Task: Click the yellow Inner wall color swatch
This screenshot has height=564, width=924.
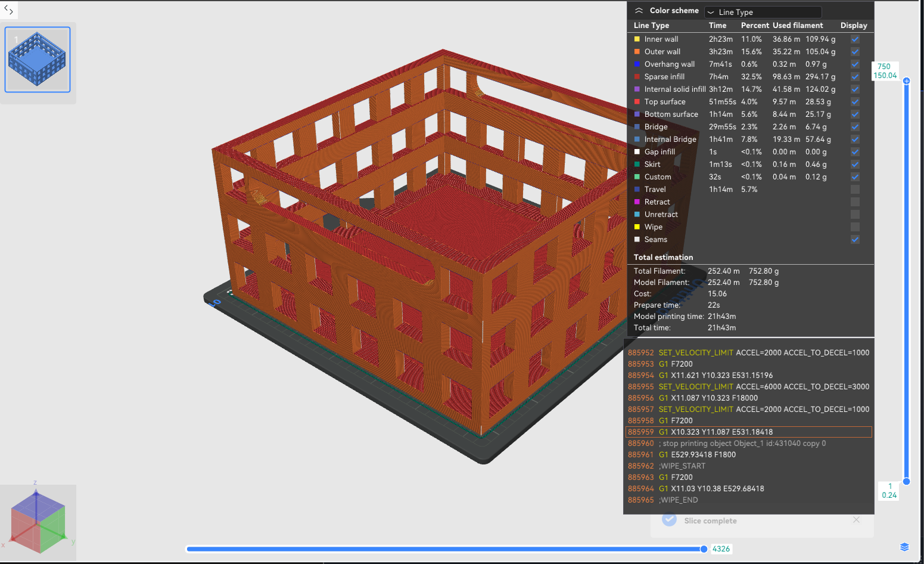Action: [x=637, y=39]
